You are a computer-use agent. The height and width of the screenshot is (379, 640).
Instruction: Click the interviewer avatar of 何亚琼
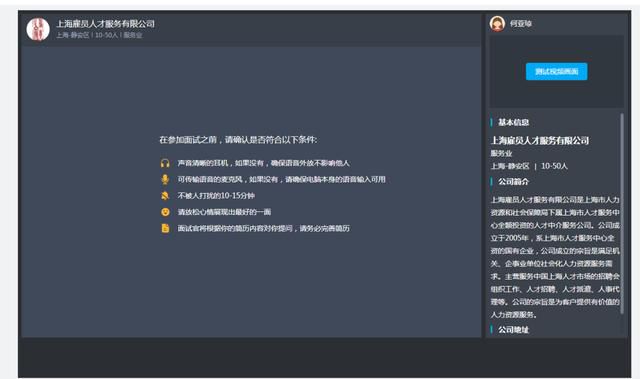[x=497, y=24]
